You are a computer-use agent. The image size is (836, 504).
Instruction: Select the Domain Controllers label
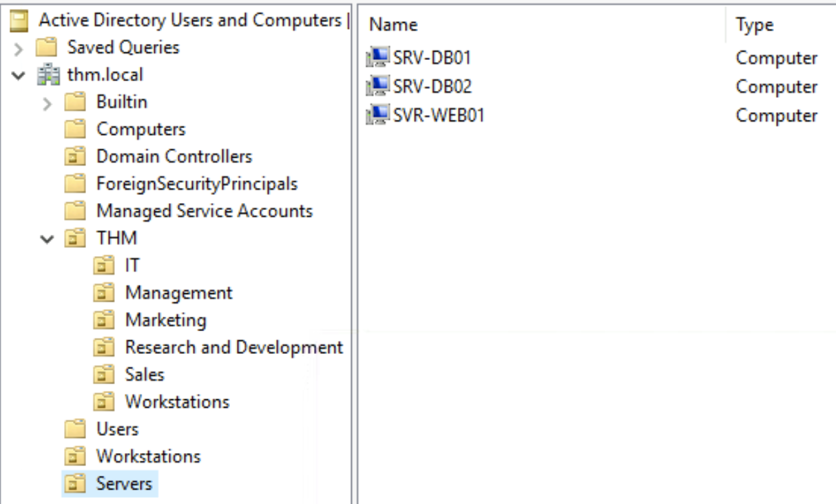174,157
